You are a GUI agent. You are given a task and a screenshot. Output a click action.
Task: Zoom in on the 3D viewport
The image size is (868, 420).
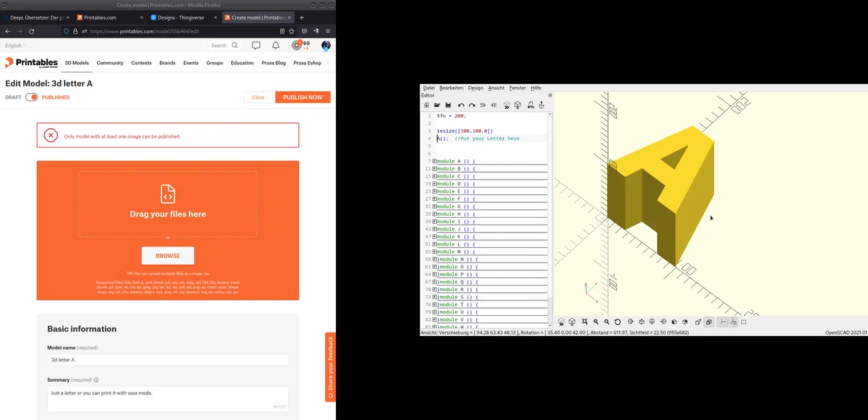tap(596, 322)
